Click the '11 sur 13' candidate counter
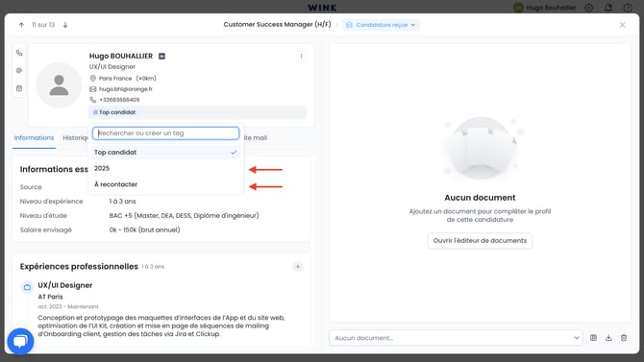 click(43, 25)
